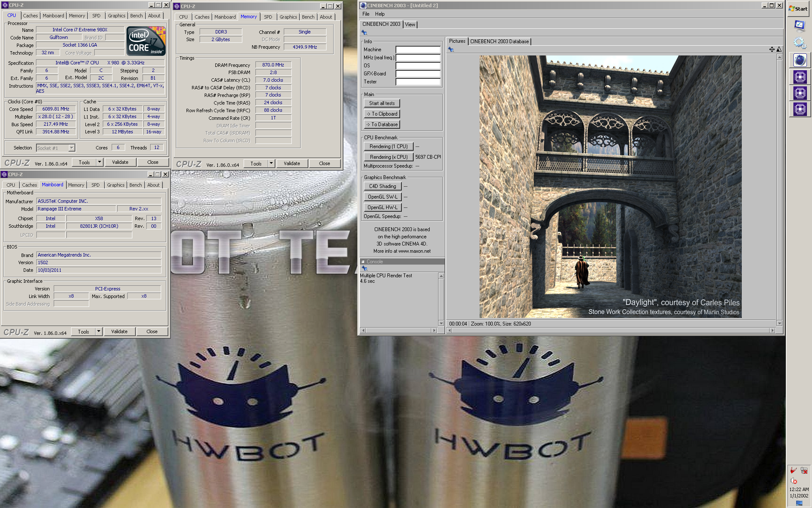Click Start all tests in CINEBENCH
The image size is (812, 508).
point(382,103)
